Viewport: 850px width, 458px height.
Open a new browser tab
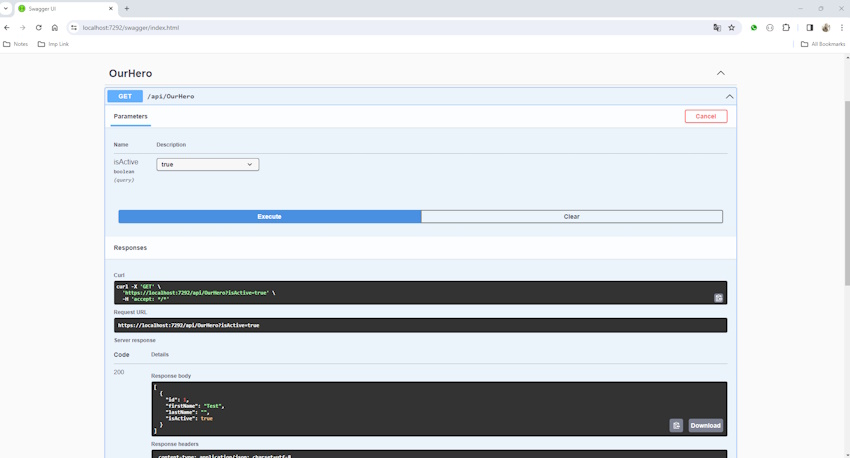[x=127, y=9]
